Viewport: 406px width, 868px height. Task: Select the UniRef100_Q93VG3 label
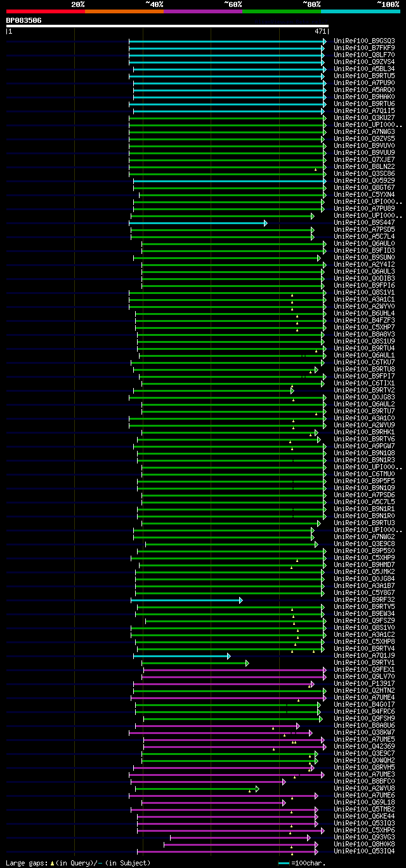(364, 838)
